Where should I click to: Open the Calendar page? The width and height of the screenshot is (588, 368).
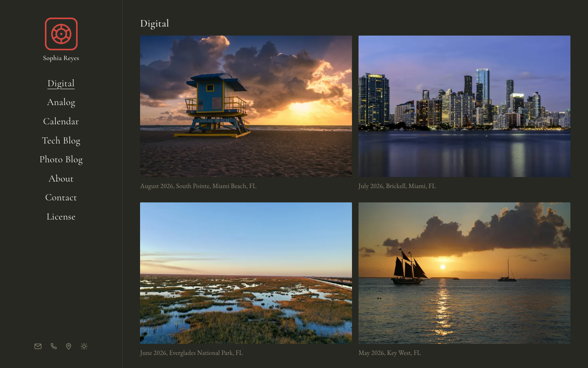click(61, 121)
